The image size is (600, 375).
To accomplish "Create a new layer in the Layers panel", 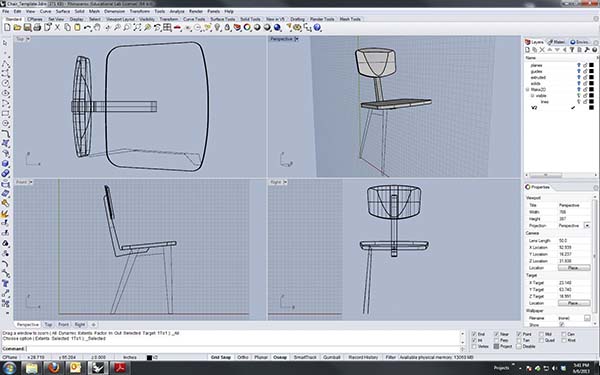I will click(528, 50).
